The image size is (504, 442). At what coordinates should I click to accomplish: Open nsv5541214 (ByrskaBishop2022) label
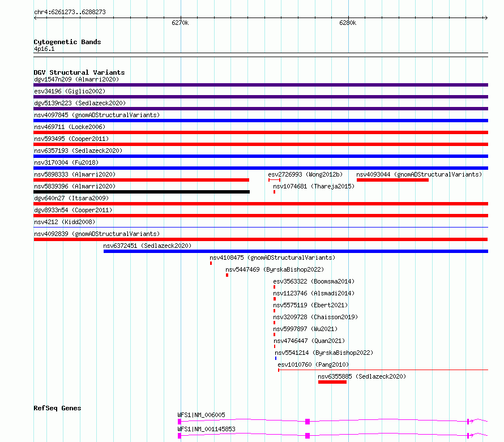point(324,353)
